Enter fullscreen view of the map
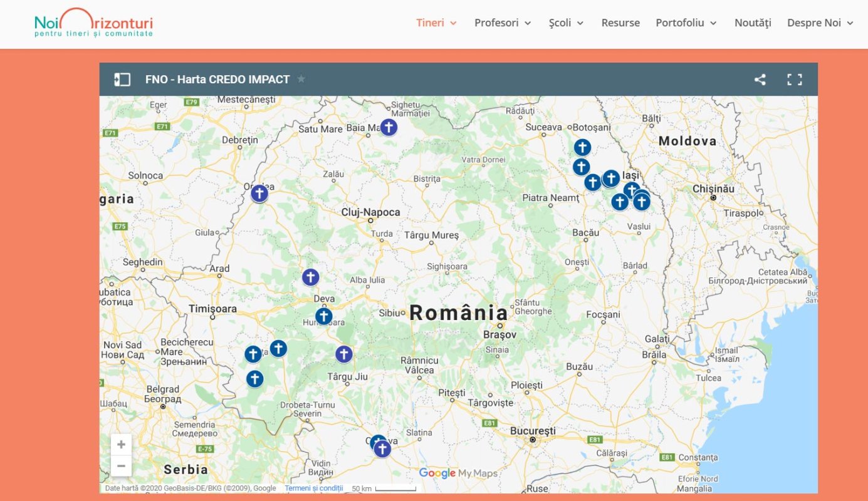Viewport: 868px width, 501px height. pyautogui.click(x=795, y=79)
